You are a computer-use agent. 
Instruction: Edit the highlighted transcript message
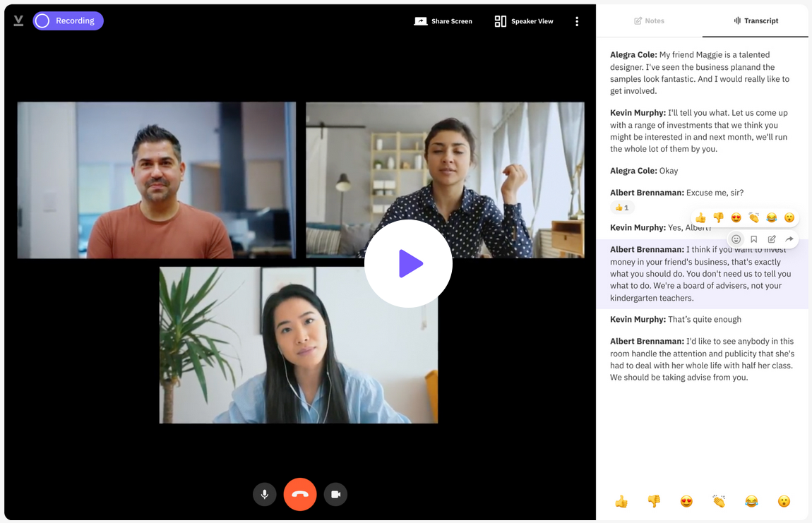(772, 239)
